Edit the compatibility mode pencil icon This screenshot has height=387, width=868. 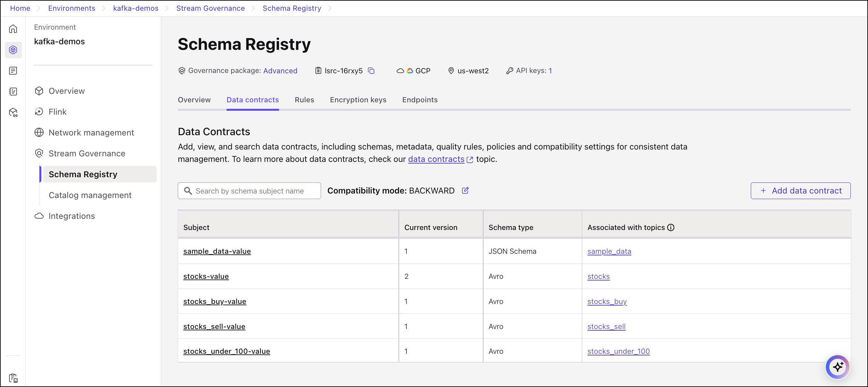465,191
